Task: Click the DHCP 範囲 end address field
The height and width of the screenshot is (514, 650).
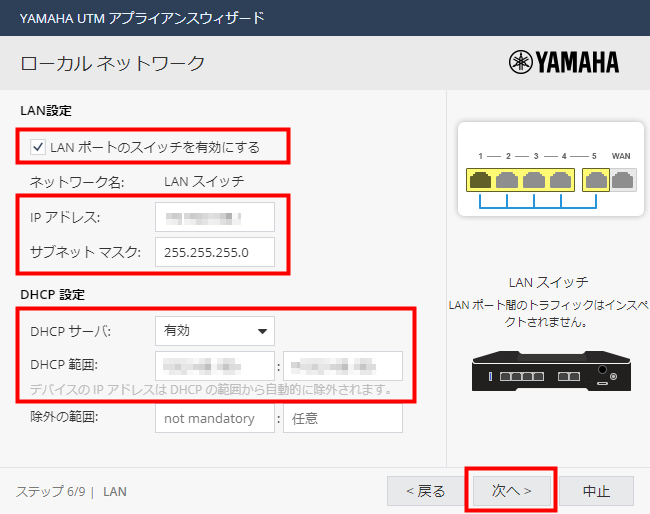Action: pos(343,366)
